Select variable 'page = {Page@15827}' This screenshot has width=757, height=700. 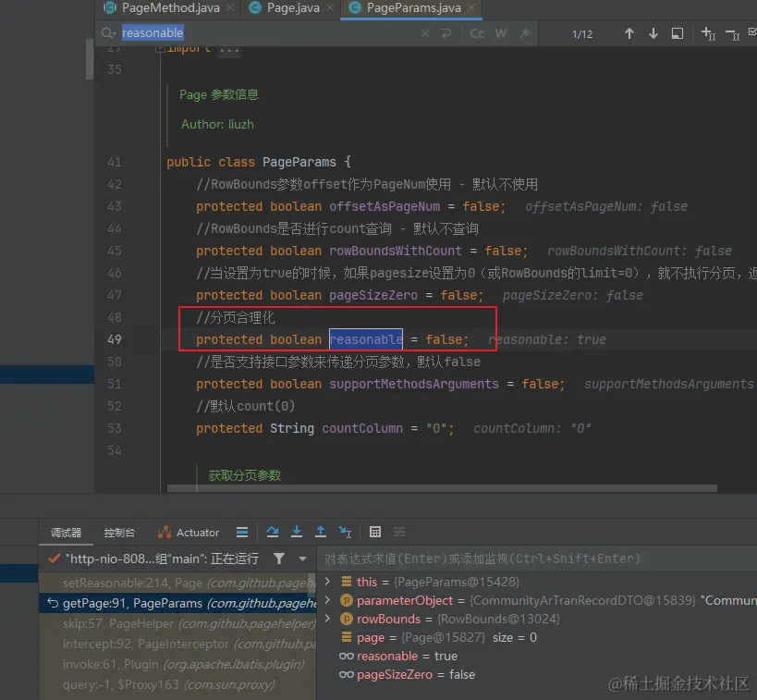[439, 638]
